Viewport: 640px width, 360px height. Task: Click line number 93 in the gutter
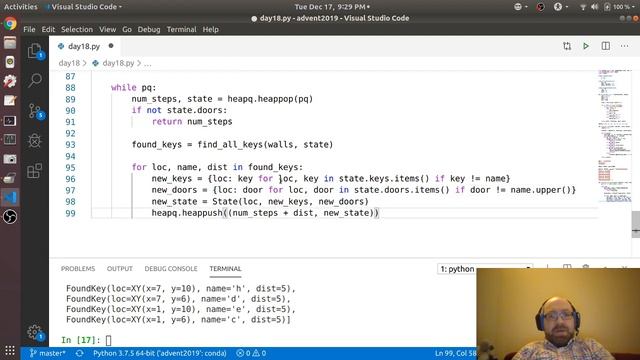(x=70, y=144)
